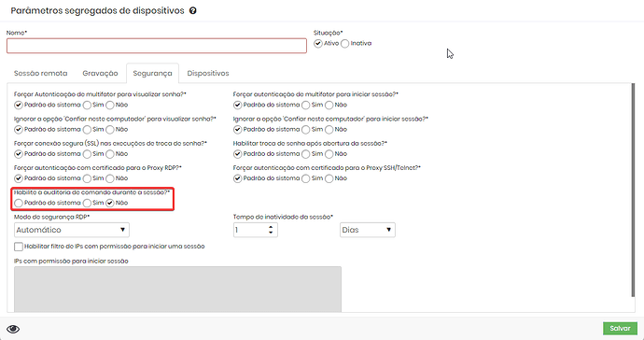Screen dimensions: 644x340
Task: Open the Modo de segurança RDP dropdown
Action: coord(72,230)
